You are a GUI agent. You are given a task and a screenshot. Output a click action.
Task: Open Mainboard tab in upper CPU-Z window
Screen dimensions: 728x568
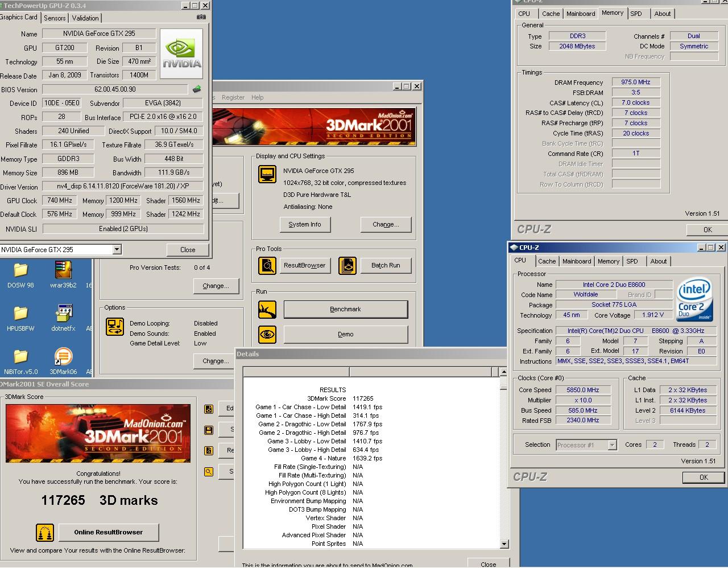point(581,14)
